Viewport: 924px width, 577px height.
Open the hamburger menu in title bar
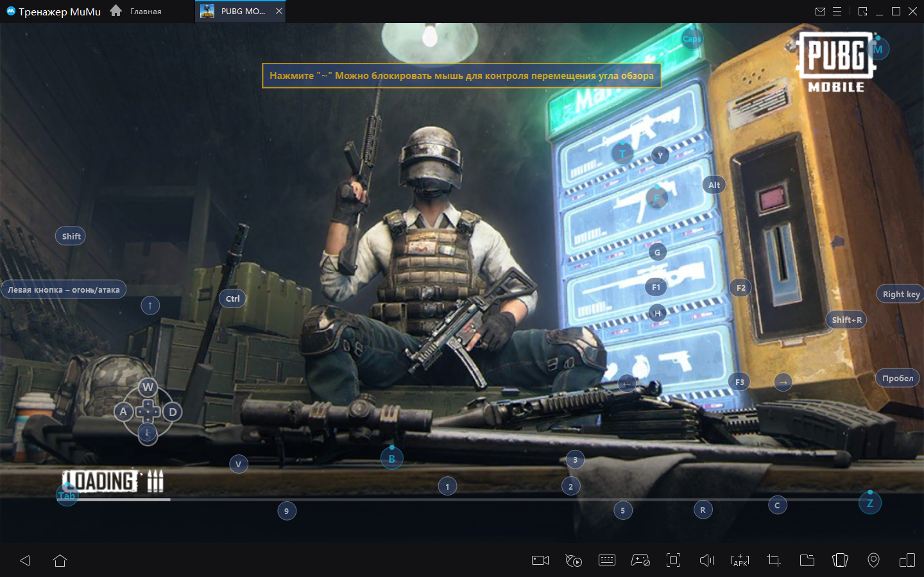(837, 12)
